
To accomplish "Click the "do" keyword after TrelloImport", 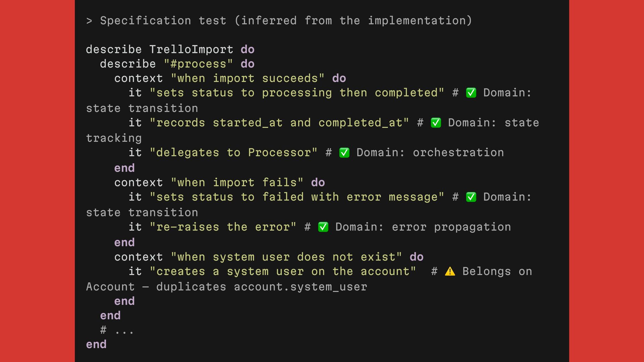I will [248, 50].
